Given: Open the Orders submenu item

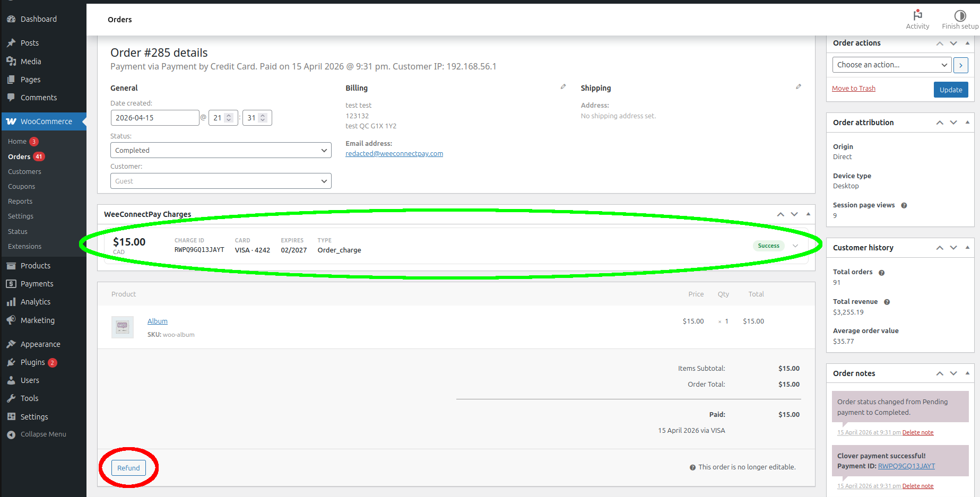Looking at the screenshot, I should point(19,156).
